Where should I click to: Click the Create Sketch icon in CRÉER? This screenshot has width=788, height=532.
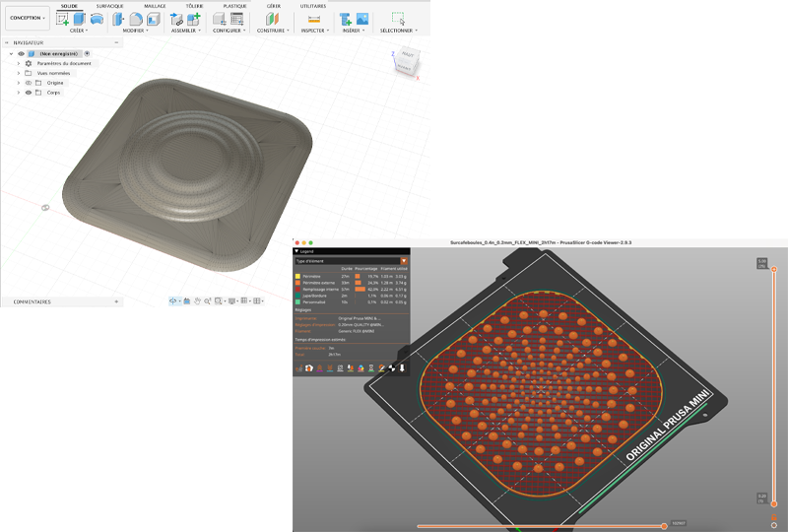(x=63, y=19)
